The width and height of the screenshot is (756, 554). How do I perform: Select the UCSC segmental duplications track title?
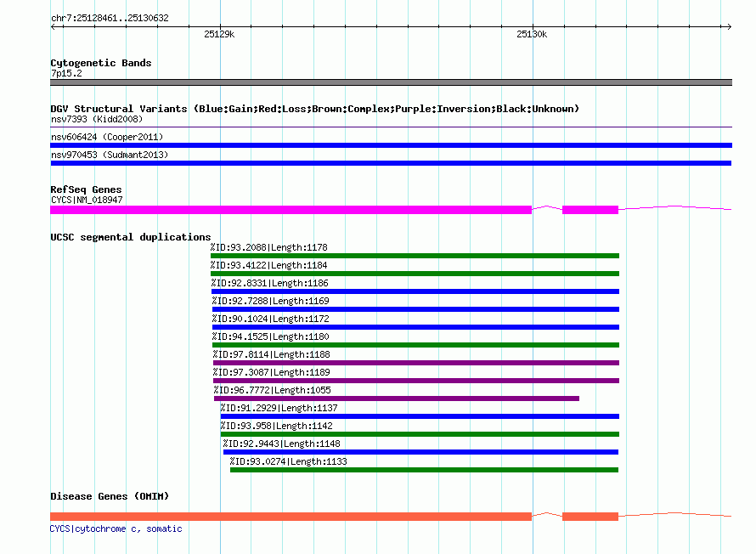(131, 237)
